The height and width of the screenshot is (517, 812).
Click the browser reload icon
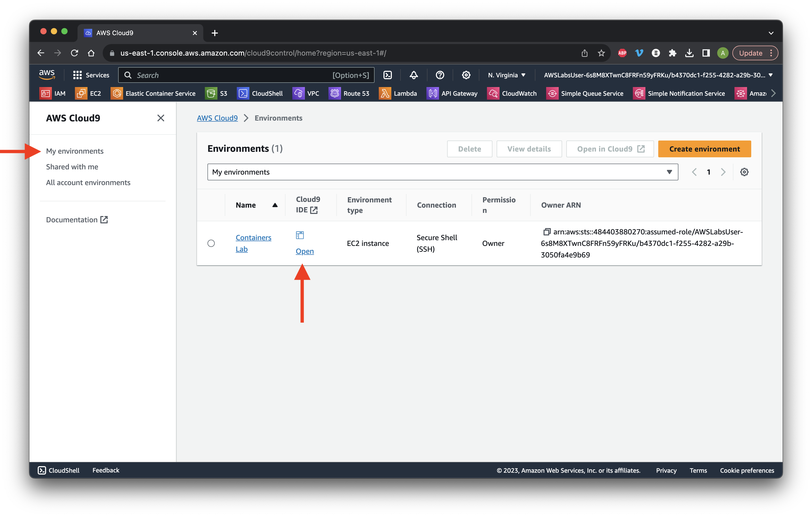click(x=75, y=53)
